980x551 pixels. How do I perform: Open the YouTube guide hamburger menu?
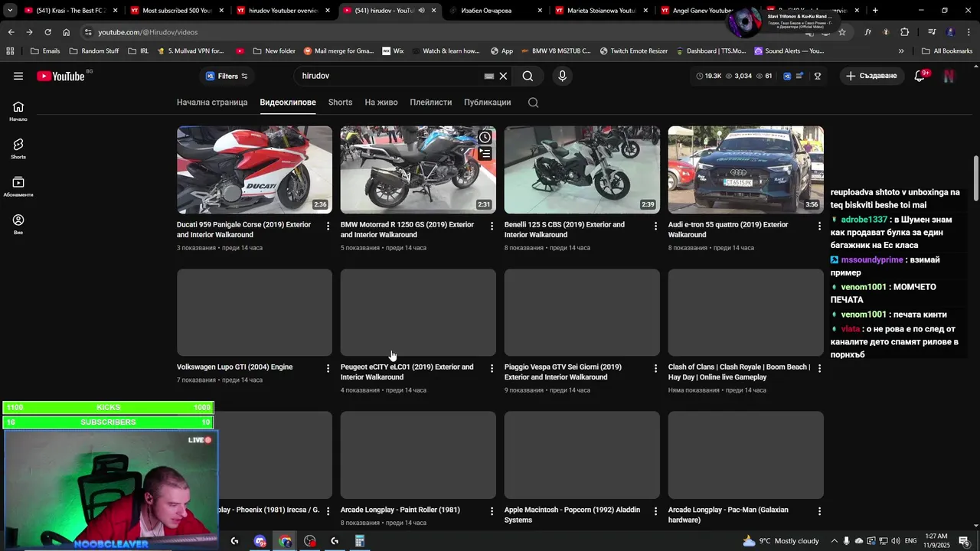click(x=18, y=76)
